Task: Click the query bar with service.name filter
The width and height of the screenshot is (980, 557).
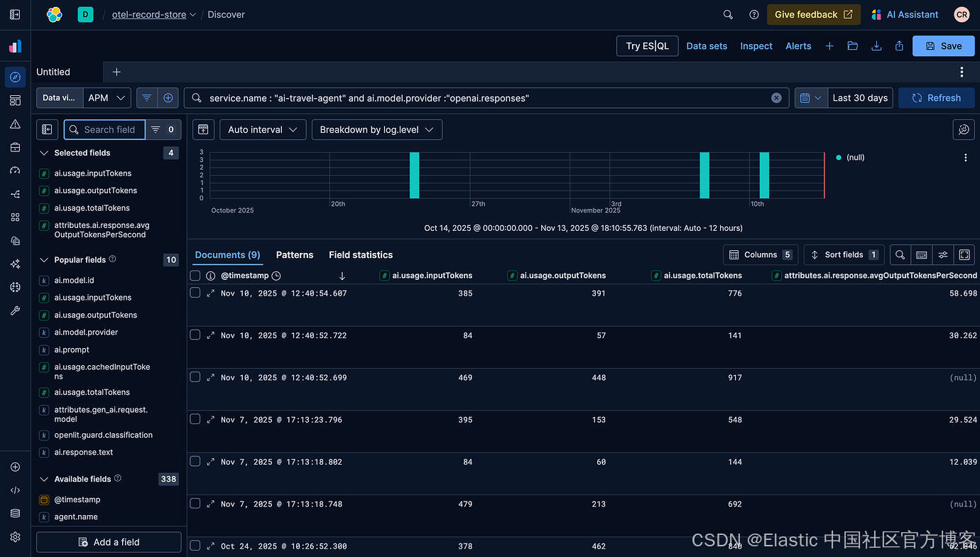Action: [486, 98]
